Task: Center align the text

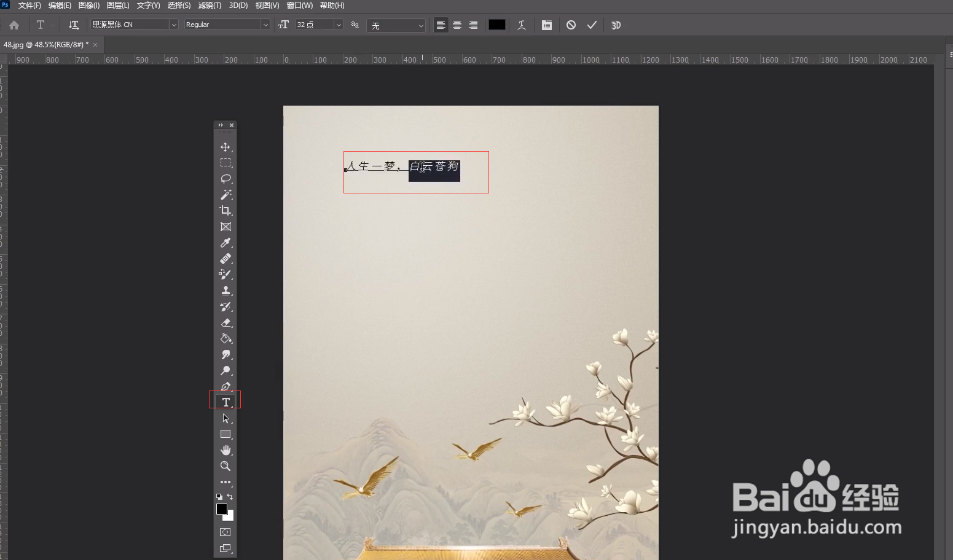Action: click(x=457, y=25)
